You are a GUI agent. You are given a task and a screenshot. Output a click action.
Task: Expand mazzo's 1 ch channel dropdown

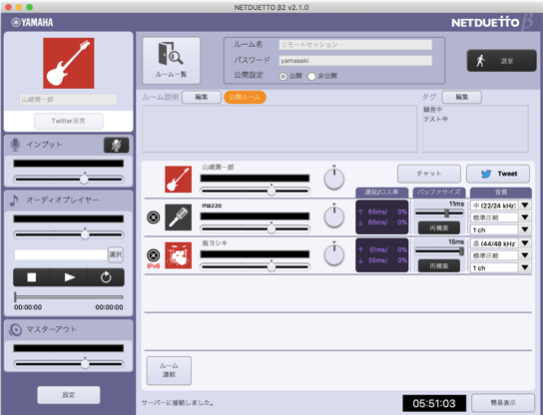(500, 230)
